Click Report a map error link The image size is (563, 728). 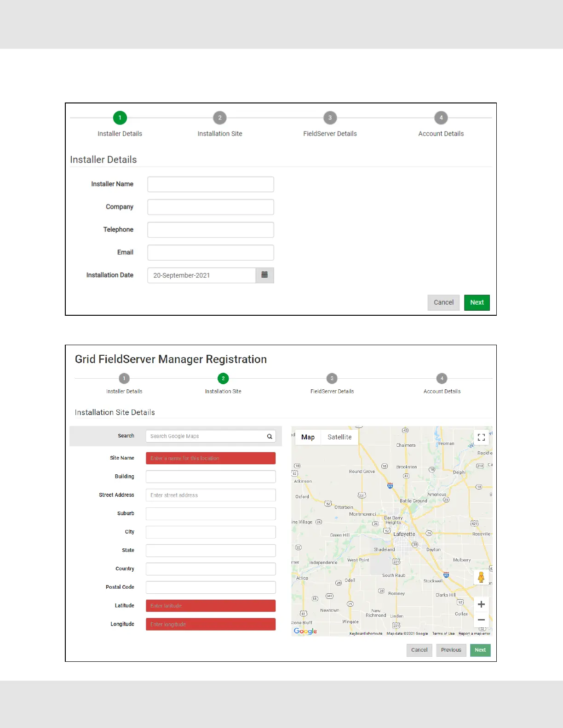pos(474,633)
